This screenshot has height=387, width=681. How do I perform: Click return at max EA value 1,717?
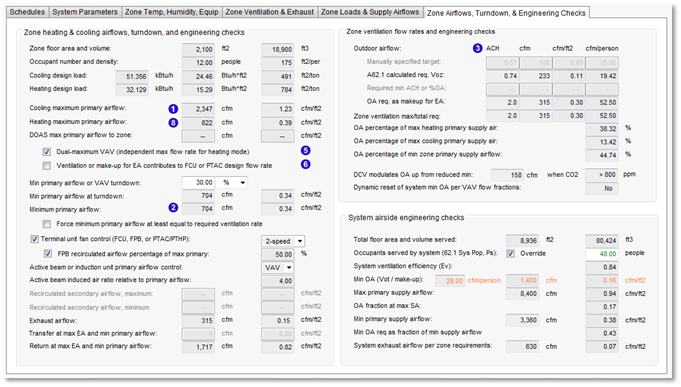pyautogui.click(x=198, y=347)
